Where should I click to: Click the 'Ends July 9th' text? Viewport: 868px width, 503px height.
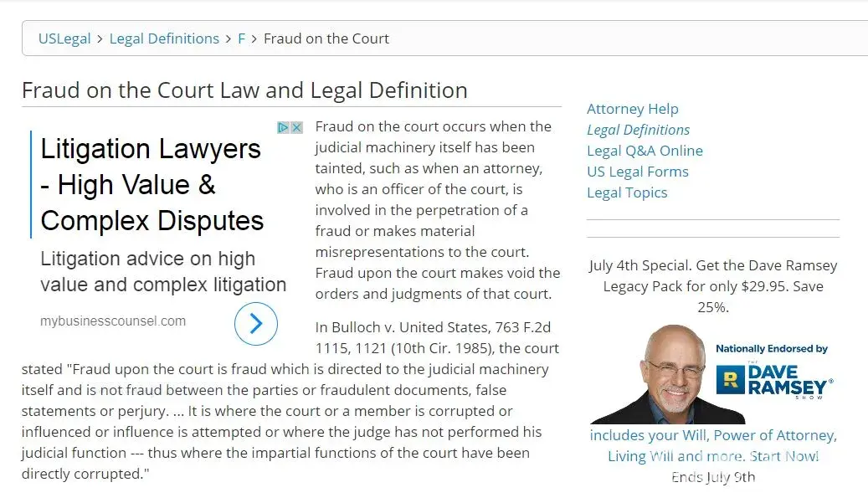[713, 477]
